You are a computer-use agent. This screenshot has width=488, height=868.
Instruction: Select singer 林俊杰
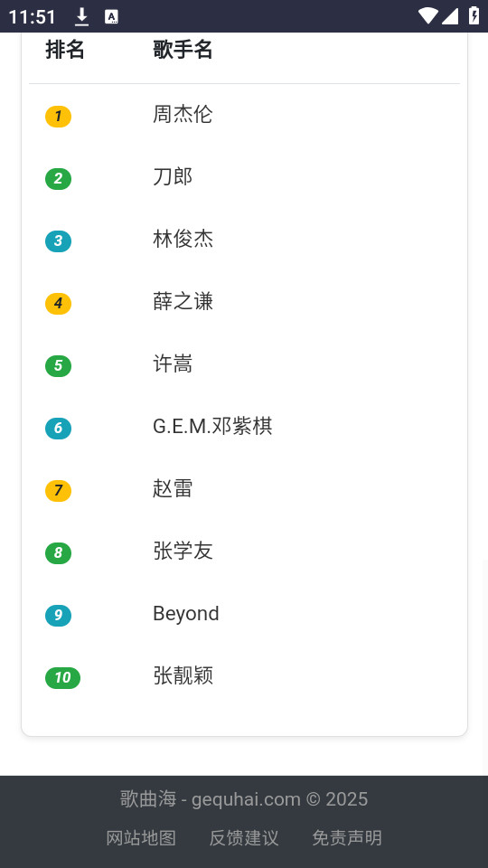pos(183,239)
